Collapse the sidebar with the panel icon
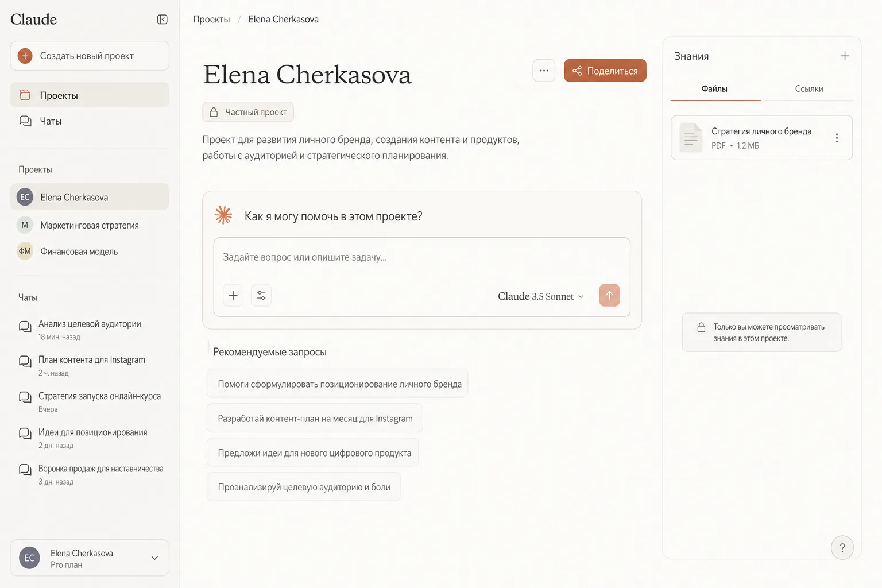882x588 pixels. 163,20
